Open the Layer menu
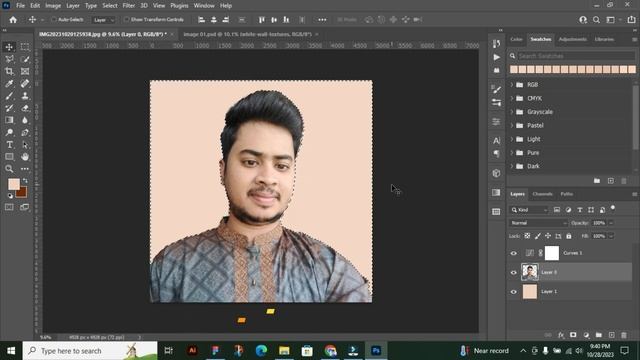Viewport: 640px width, 360px height. [x=73, y=6]
